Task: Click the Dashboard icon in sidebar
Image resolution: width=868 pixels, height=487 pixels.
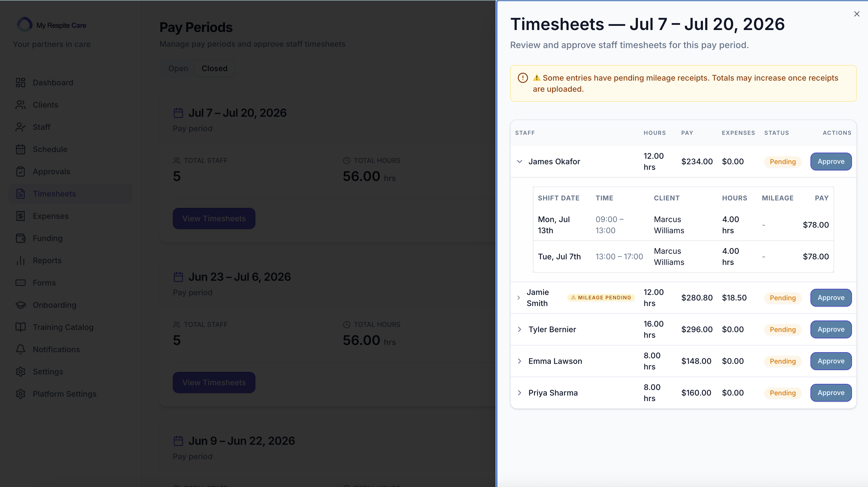Action: pos(21,83)
